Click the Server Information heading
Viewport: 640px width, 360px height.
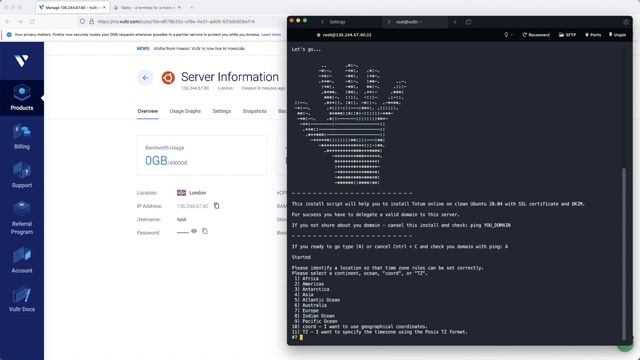pyautogui.click(x=230, y=77)
